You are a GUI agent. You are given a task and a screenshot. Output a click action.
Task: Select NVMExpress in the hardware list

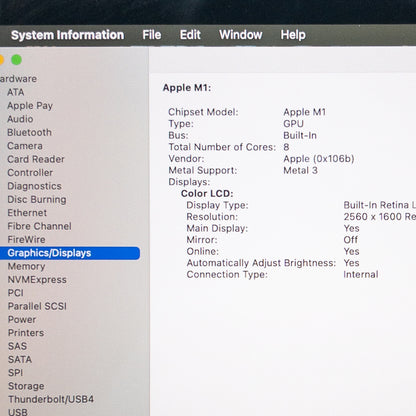(37, 280)
